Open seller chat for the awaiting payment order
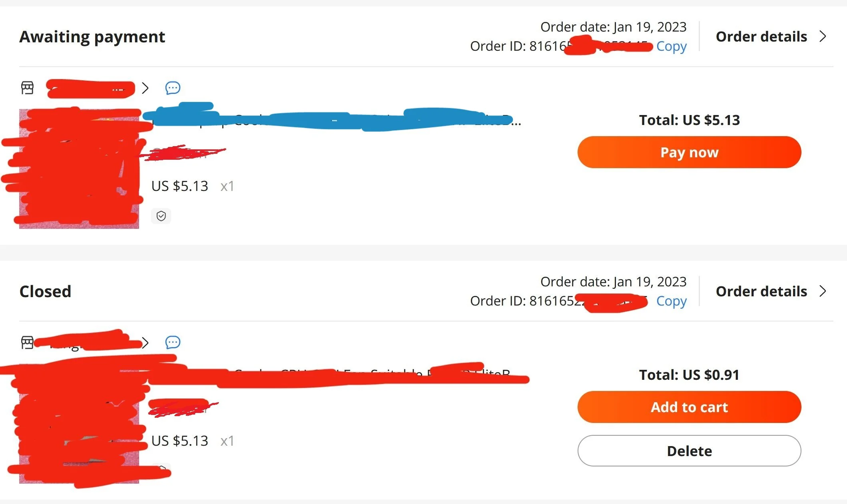Viewport: 847px width, 504px height. point(173,88)
